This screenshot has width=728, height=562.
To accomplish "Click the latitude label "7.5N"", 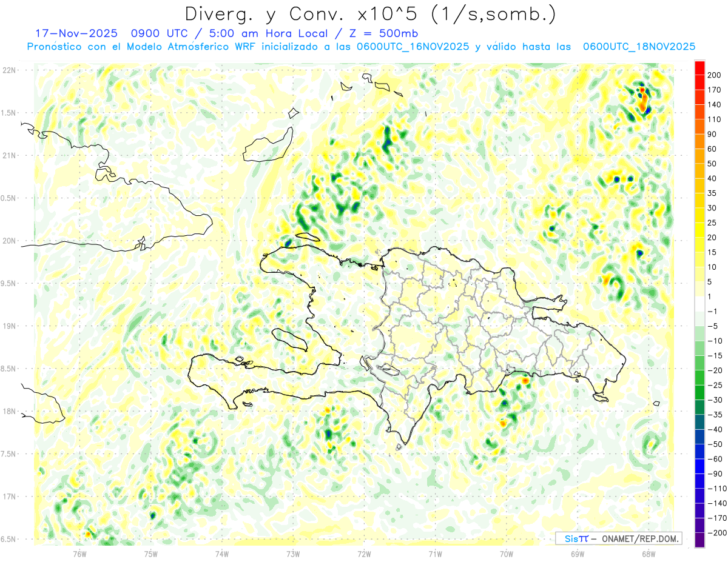I will pos(8,454).
